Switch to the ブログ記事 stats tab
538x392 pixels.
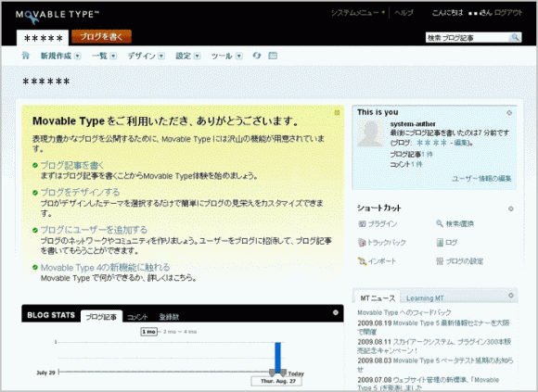[x=101, y=316]
